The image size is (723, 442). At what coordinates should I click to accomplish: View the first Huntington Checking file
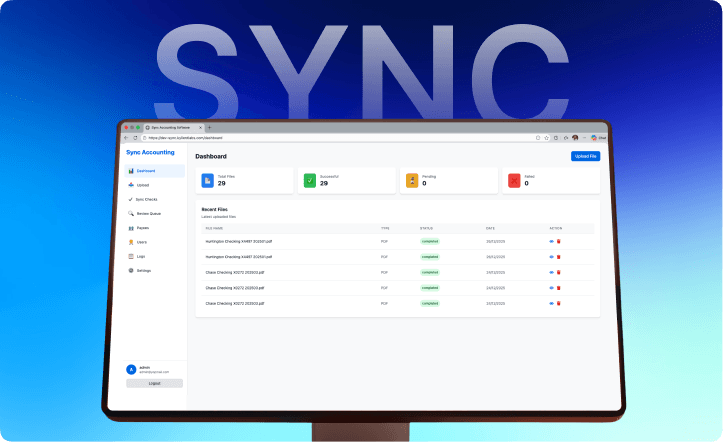551,242
